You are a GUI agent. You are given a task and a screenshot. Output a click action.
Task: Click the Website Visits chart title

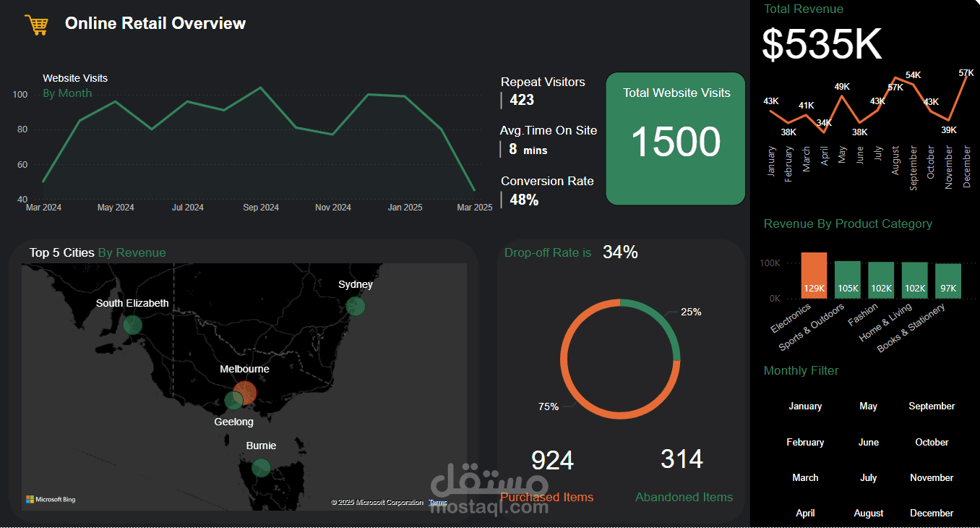tap(75, 78)
